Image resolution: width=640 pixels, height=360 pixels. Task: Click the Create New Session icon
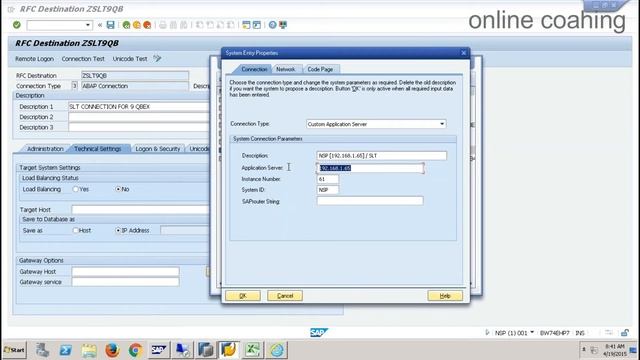click(246, 25)
